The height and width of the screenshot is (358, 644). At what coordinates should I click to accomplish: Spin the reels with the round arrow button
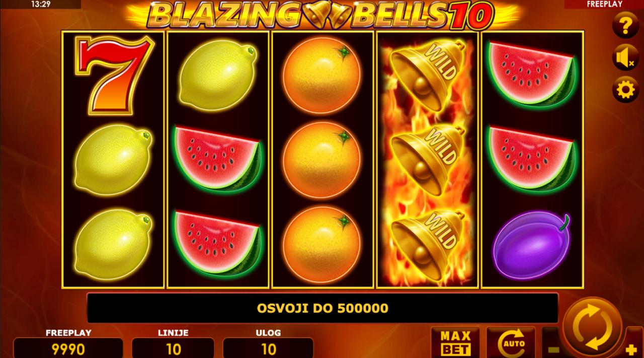593,327
